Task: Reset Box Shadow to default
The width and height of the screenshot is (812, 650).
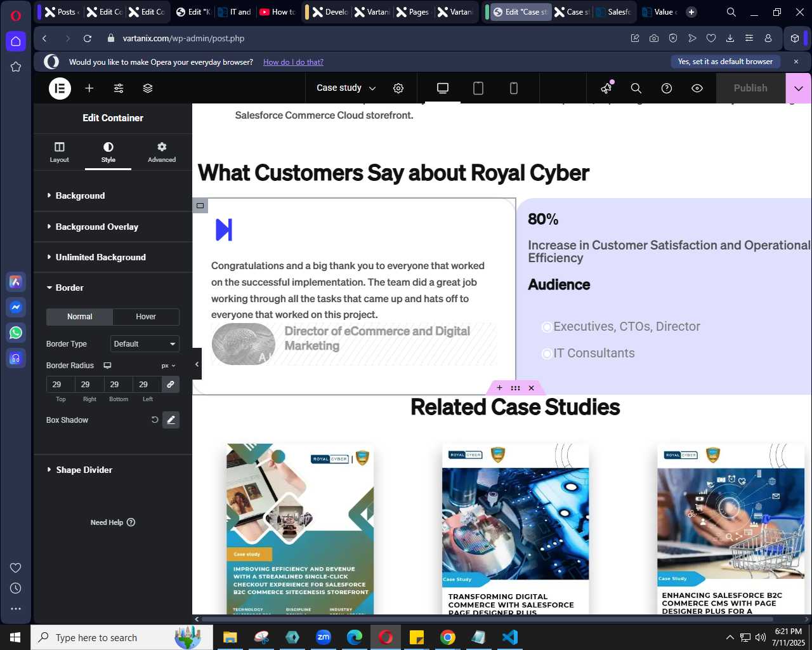Action: click(x=155, y=420)
